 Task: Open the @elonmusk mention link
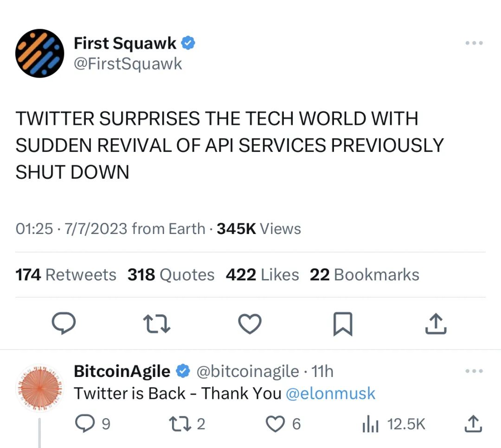330,394
